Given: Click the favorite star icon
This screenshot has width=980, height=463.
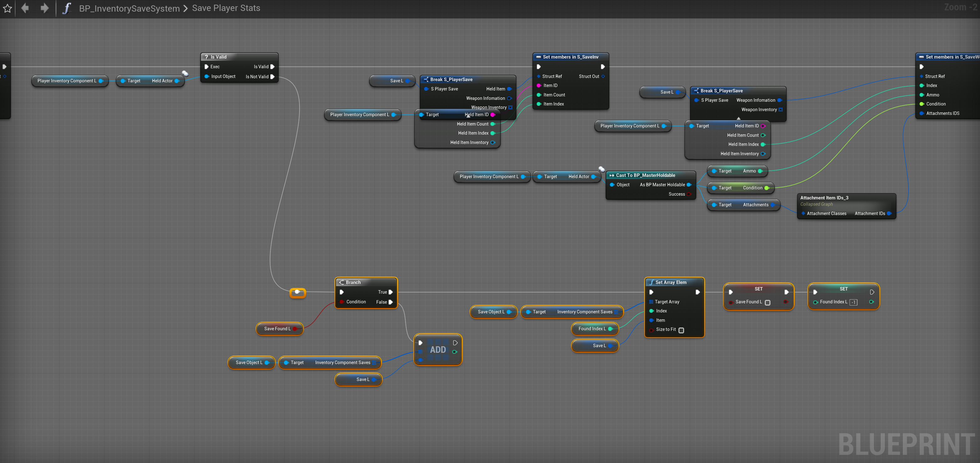Looking at the screenshot, I should point(7,8).
